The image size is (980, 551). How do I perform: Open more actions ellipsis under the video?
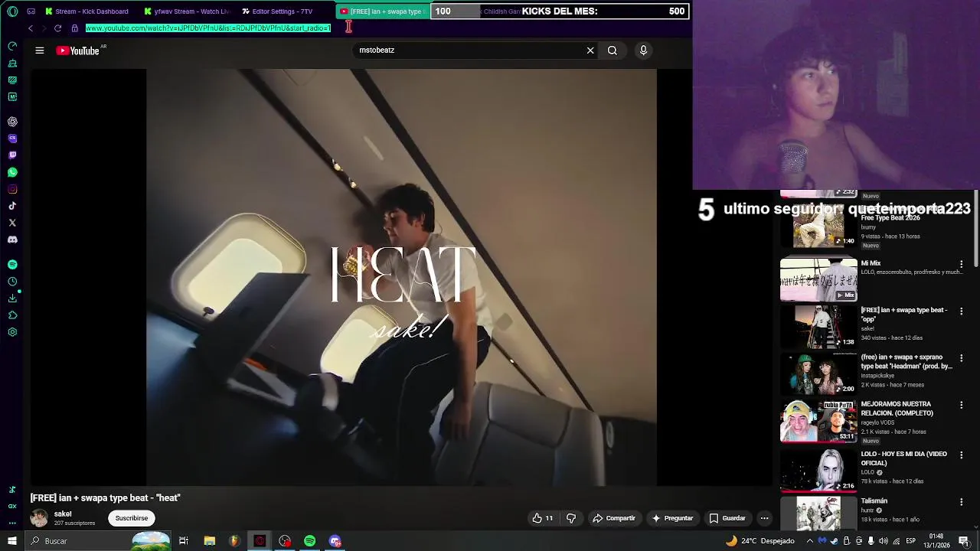click(764, 518)
